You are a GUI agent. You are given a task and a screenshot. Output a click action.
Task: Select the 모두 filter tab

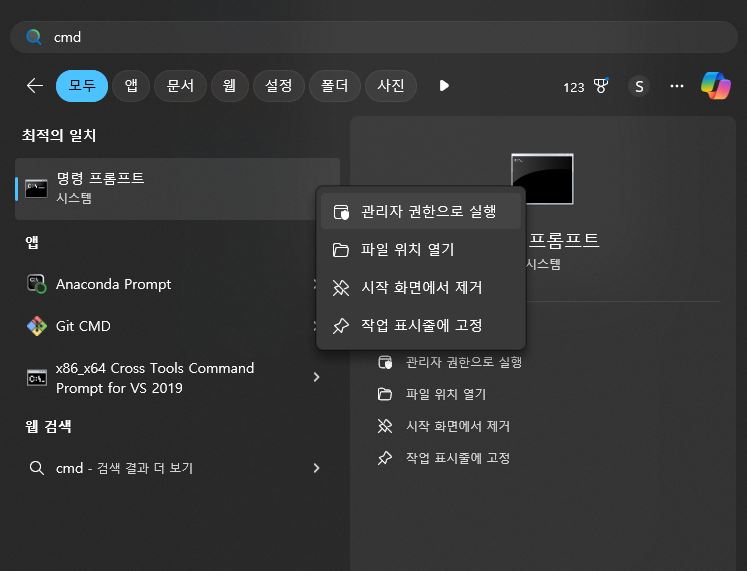click(x=82, y=86)
